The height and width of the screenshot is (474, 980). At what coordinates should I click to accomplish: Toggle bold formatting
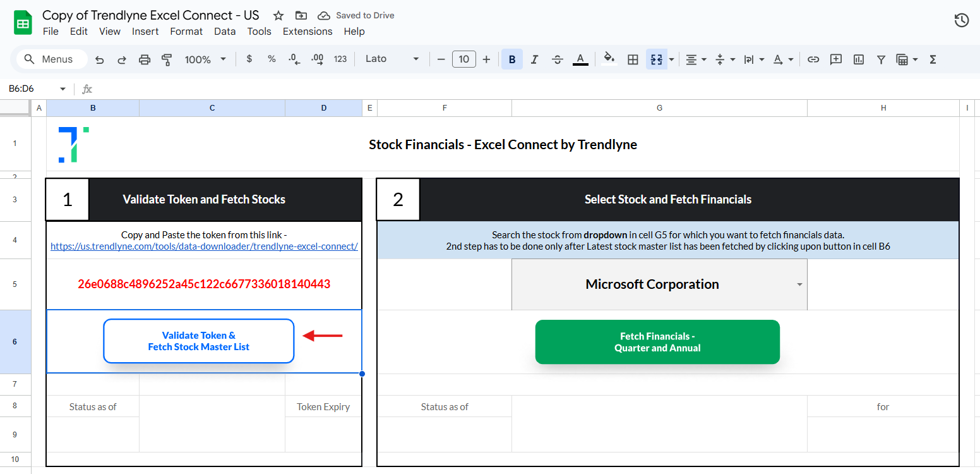coord(512,59)
